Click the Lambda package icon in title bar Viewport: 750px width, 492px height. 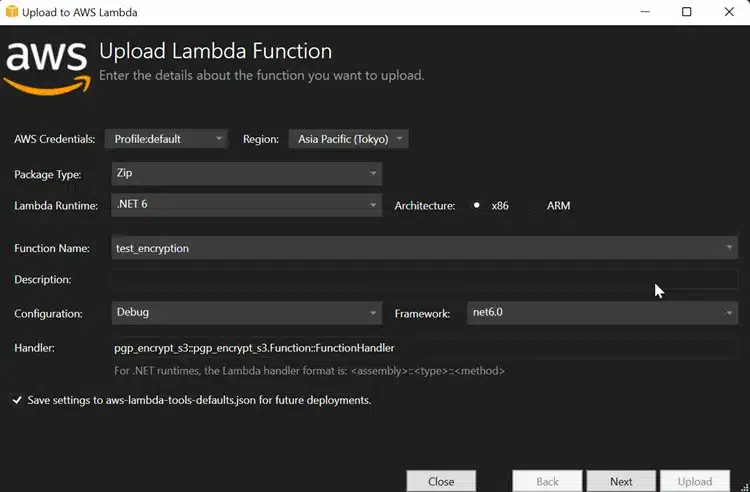(x=11, y=11)
